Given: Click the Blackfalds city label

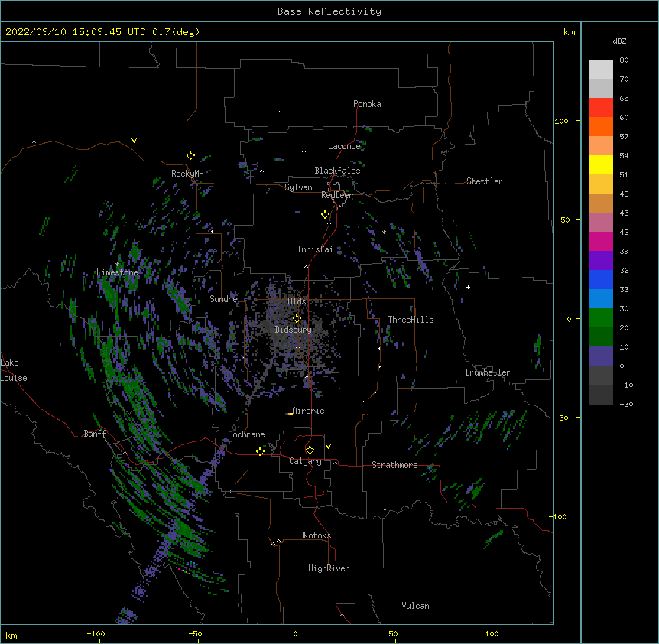Looking at the screenshot, I should coord(337,171).
